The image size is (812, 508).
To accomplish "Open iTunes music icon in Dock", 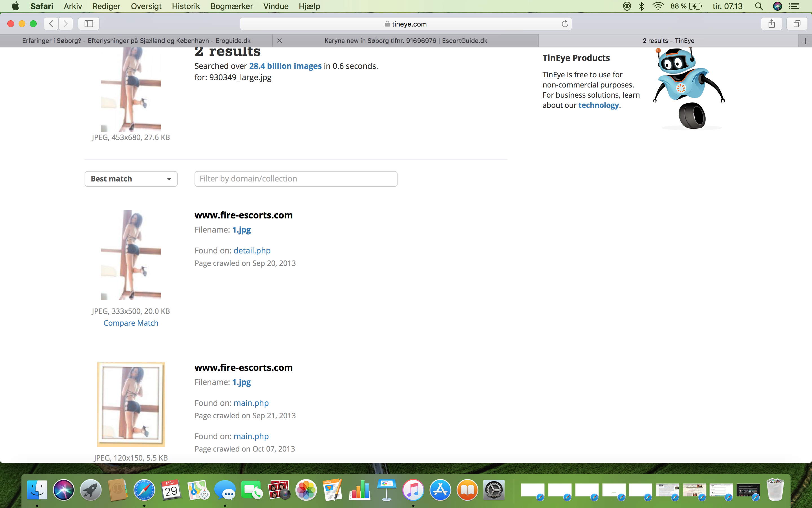I will click(x=413, y=490).
